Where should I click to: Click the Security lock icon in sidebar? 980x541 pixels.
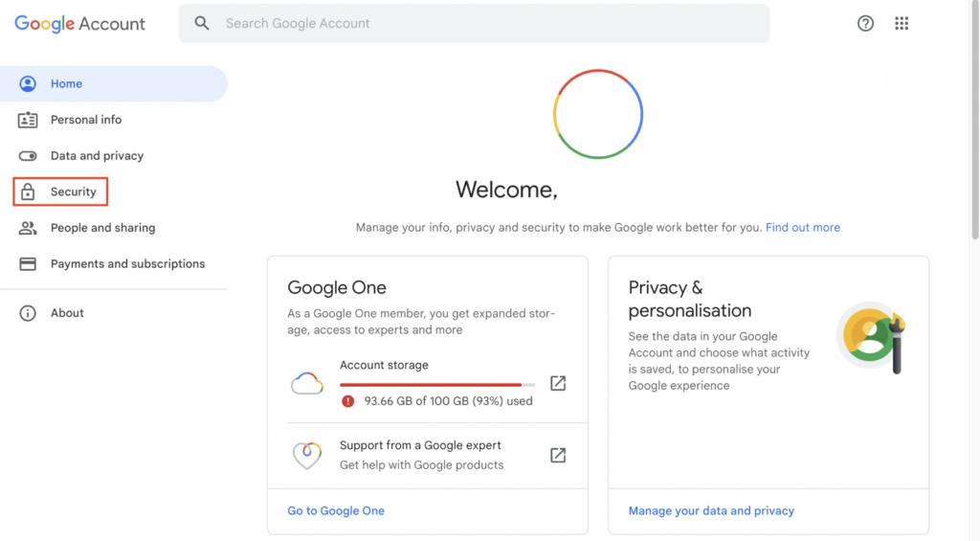click(28, 192)
